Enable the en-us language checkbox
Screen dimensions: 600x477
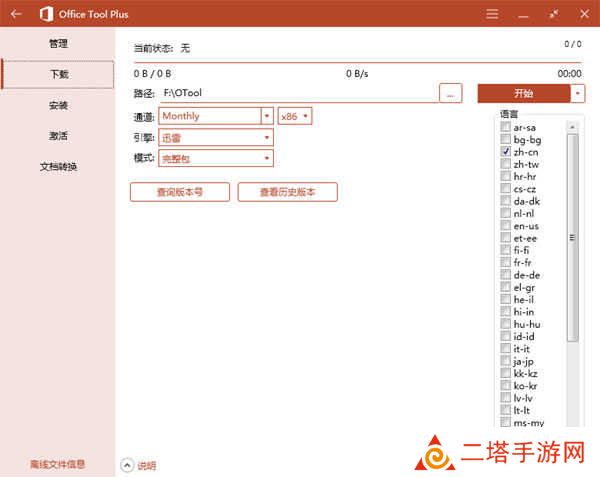505,225
